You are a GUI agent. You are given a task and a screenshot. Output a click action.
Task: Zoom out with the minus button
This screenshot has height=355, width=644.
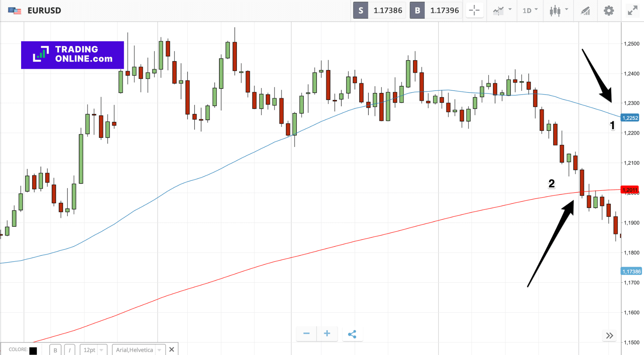click(306, 334)
